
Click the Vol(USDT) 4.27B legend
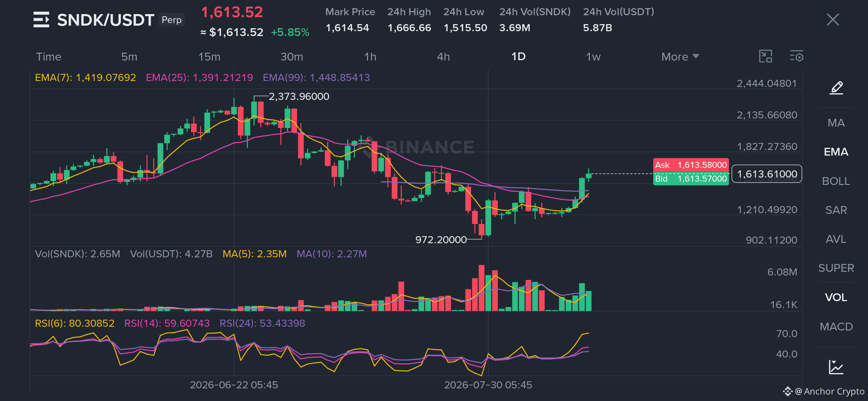point(171,254)
